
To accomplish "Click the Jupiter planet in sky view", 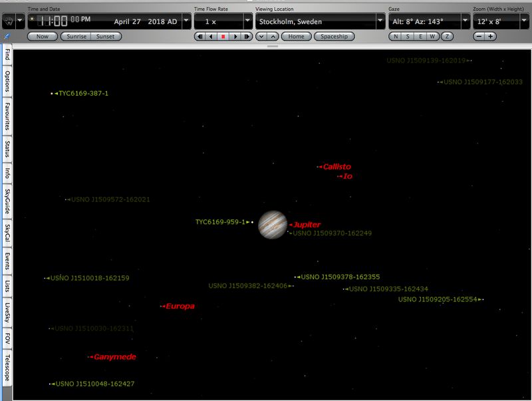I will [x=272, y=225].
